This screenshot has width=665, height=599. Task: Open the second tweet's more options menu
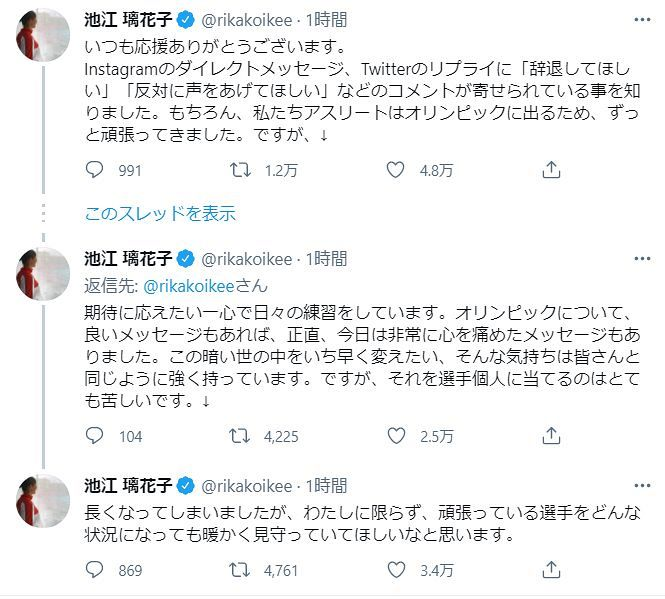[639, 259]
